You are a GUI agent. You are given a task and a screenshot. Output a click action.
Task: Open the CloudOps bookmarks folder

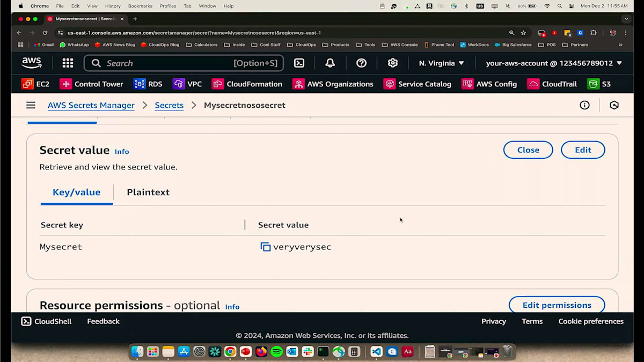pos(302,45)
